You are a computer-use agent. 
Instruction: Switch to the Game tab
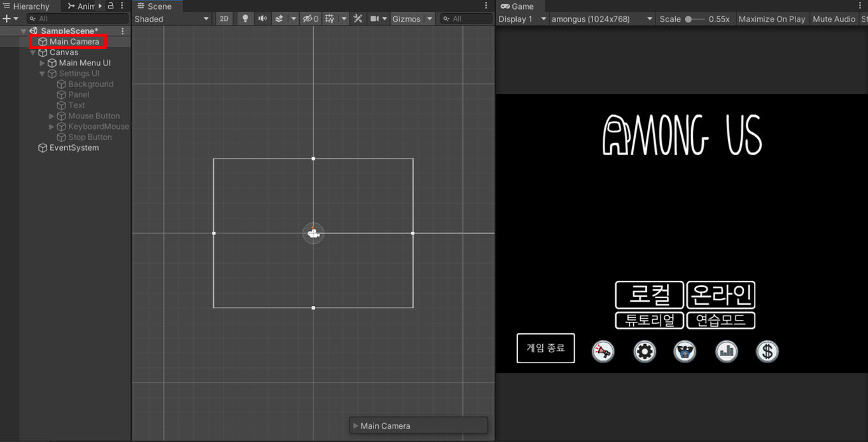point(517,6)
